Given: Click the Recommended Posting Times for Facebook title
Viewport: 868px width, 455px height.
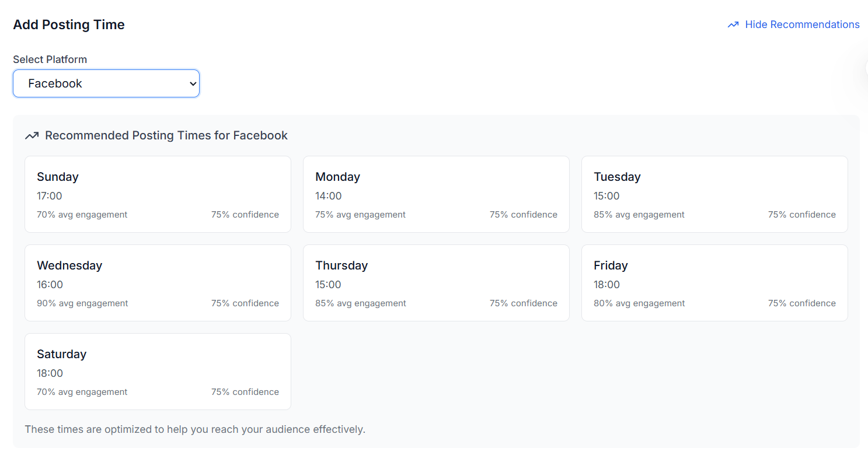Looking at the screenshot, I should tap(166, 136).
